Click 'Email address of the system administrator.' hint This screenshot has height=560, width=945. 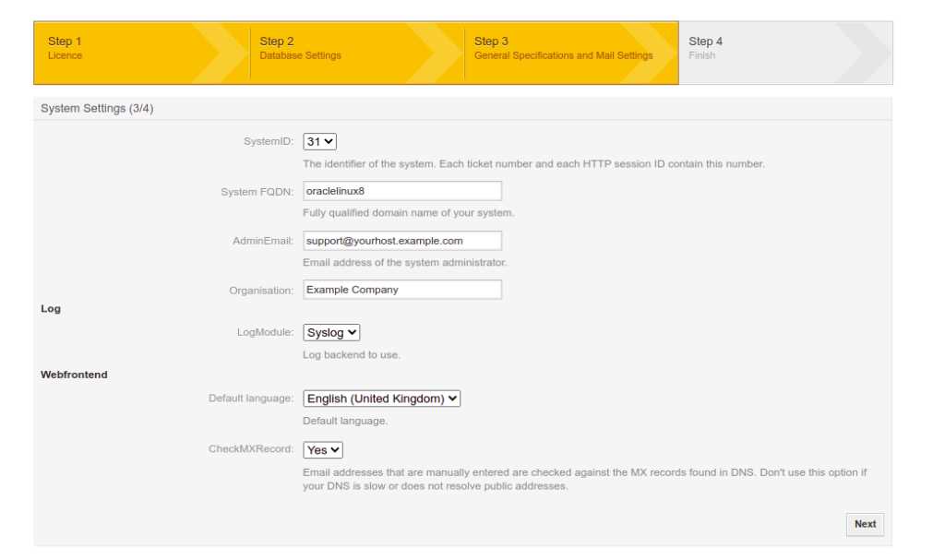pyautogui.click(x=405, y=262)
